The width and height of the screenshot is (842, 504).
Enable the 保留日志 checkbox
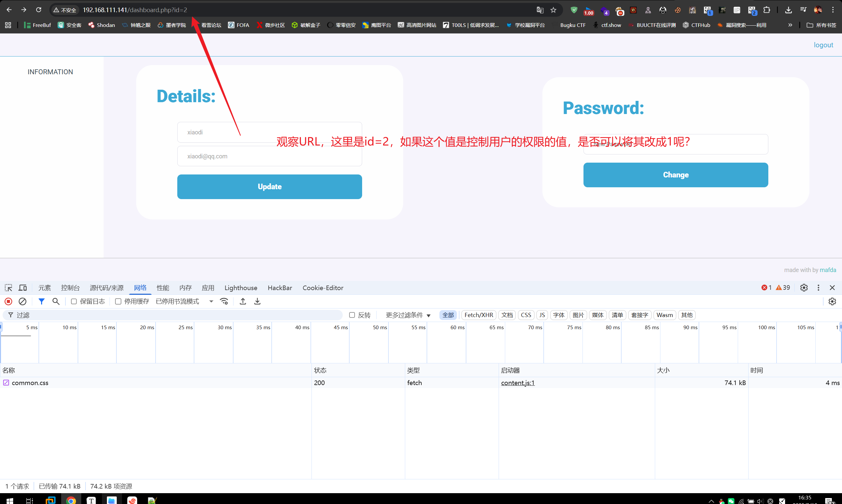point(74,301)
